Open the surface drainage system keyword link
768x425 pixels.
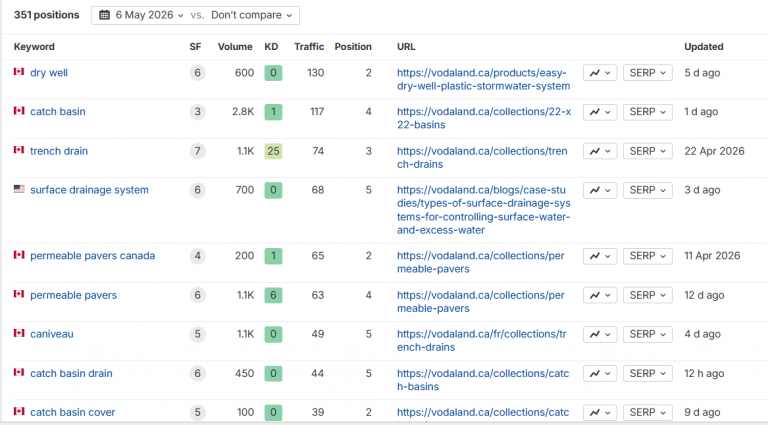point(89,190)
